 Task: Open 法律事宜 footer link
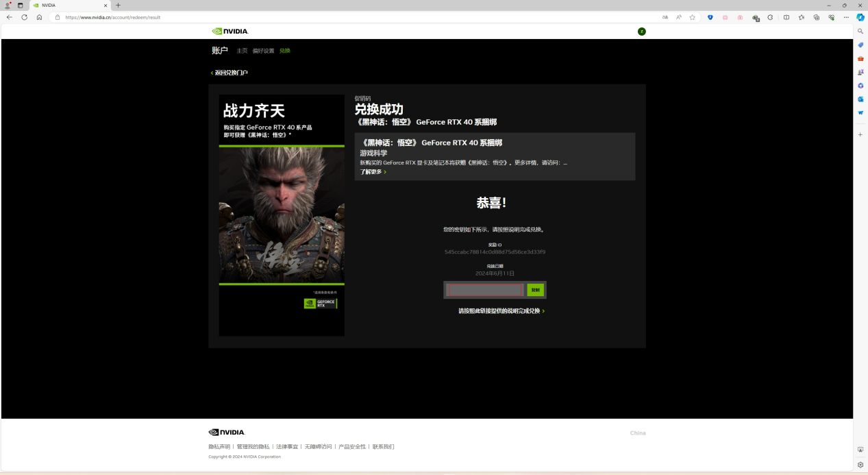pyautogui.click(x=287, y=447)
